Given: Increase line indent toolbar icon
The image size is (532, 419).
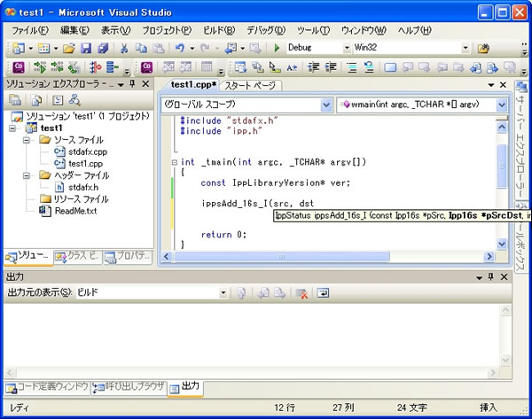Looking at the screenshot, I should 331,67.
